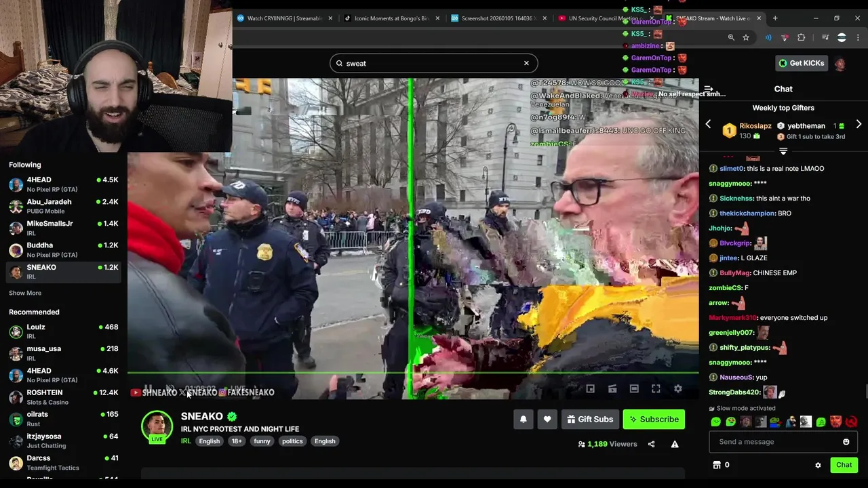Open recommended channel itzjaysosa
The width and height of the screenshot is (868, 488).
[x=64, y=441]
